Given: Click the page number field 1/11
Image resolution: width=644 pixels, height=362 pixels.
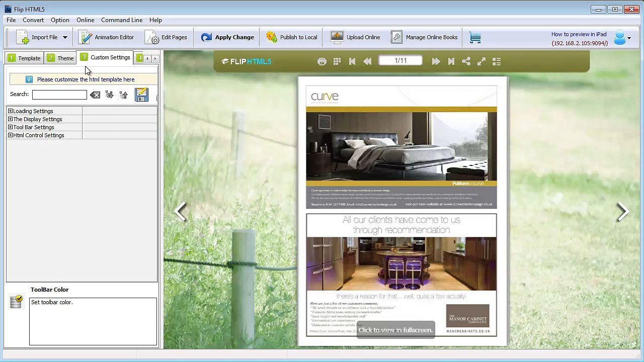Looking at the screenshot, I should pos(401,61).
